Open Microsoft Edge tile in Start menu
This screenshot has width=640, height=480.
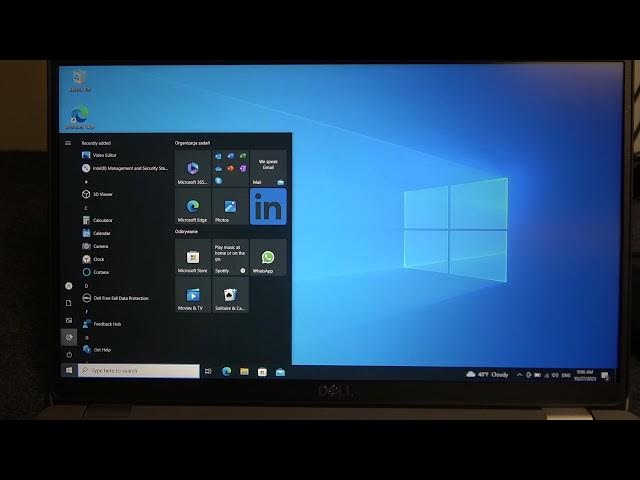pos(192,207)
